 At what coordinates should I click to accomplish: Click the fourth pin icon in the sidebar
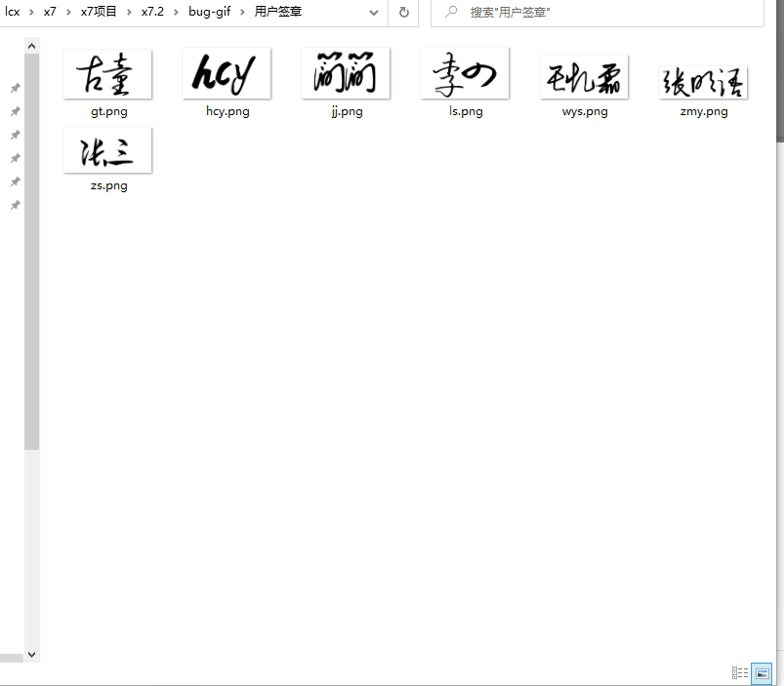point(16,158)
